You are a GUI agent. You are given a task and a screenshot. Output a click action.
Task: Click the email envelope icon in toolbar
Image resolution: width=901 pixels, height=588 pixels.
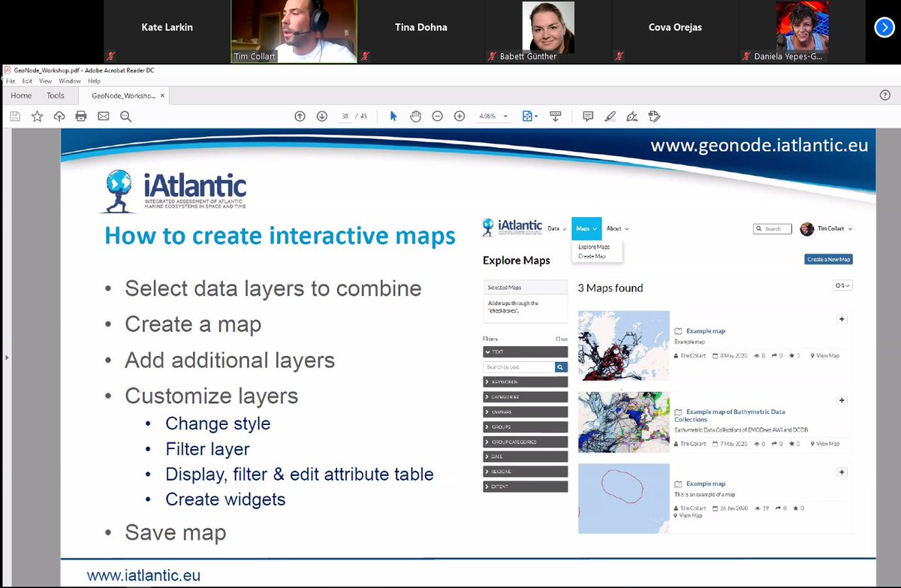click(104, 116)
